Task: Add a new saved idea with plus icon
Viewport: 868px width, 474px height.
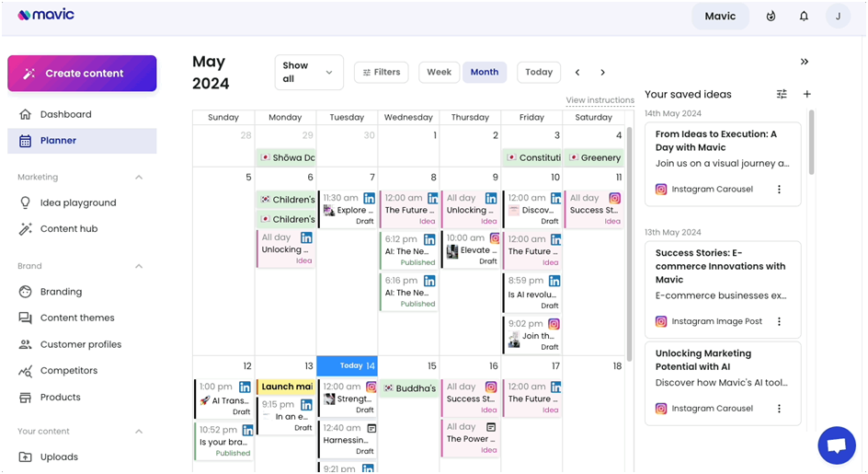Action: 807,94
